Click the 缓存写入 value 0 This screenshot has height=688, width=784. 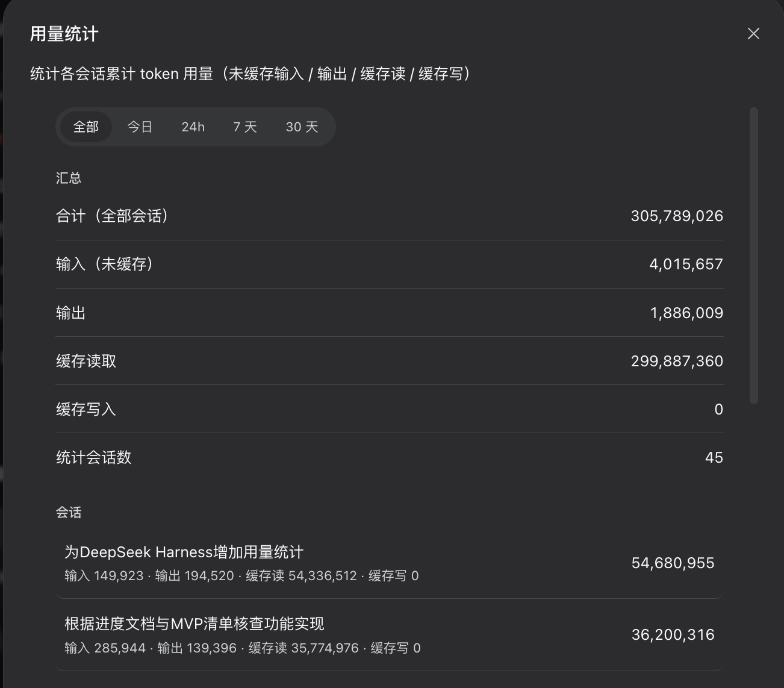(718, 410)
